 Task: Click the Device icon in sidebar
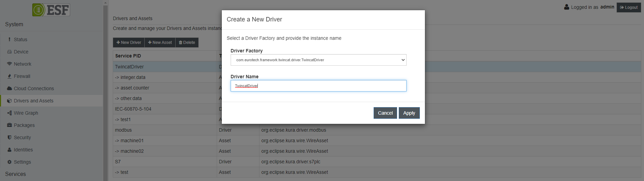[x=10, y=52]
